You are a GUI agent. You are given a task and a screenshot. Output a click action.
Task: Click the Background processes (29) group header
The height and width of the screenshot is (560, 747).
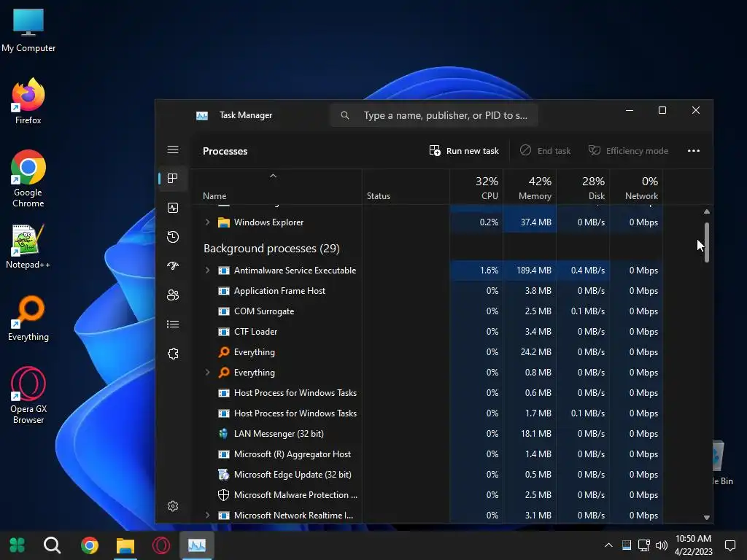tap(271, 249)
